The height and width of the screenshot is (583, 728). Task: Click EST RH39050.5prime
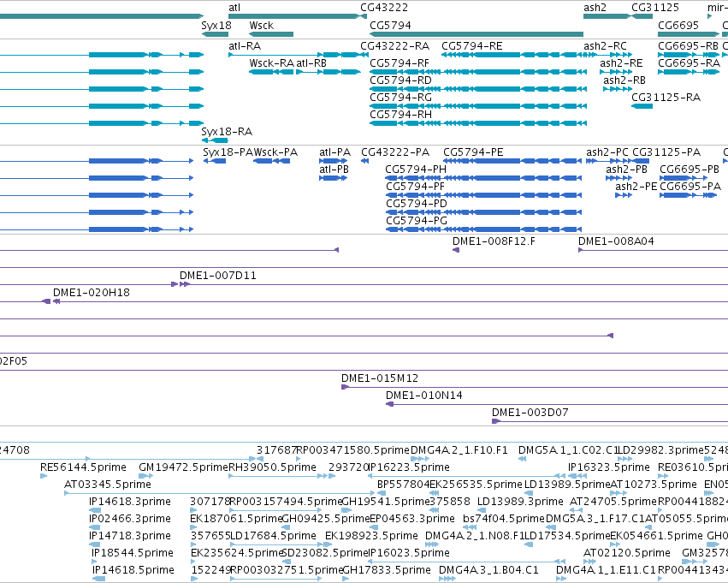(273, 467)
